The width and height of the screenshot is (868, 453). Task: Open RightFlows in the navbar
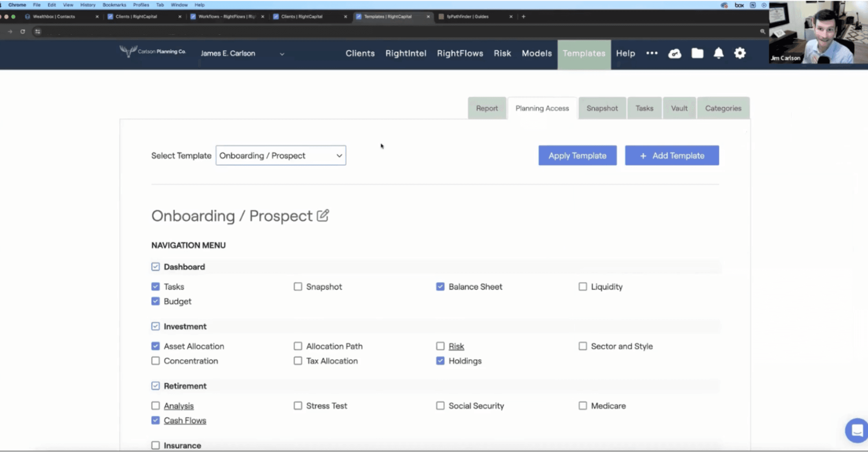[460, 53]
